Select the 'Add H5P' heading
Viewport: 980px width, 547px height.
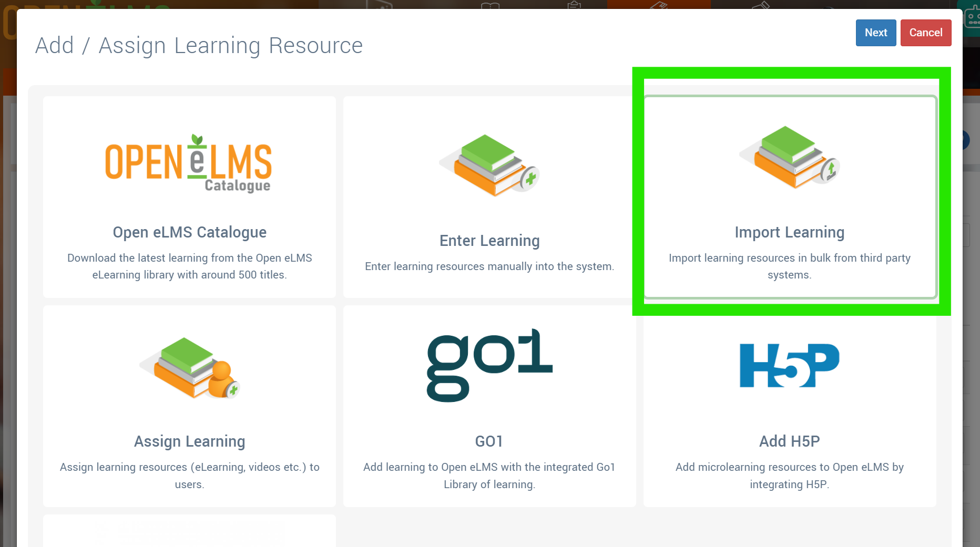click(x=790, y=441)
